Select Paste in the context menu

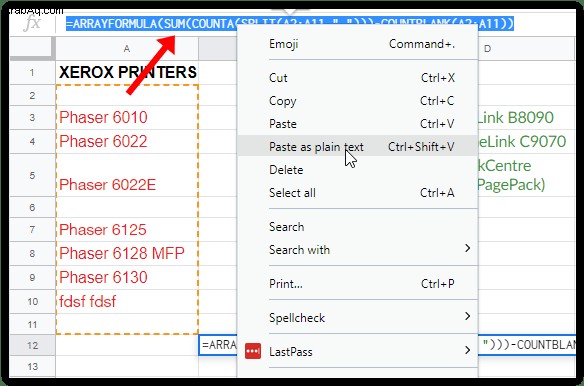point(357,124)
